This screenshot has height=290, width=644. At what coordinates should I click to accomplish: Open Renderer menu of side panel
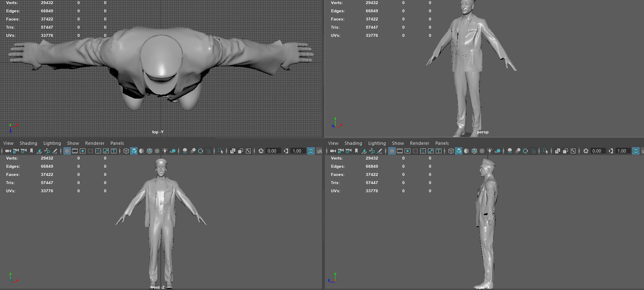coord(419,143)
